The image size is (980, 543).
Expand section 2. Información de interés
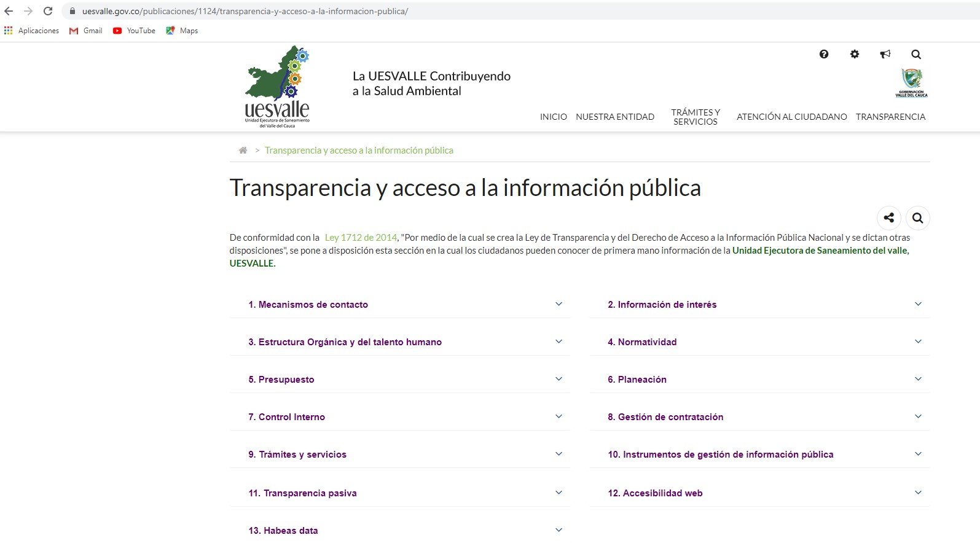[759, 304]
